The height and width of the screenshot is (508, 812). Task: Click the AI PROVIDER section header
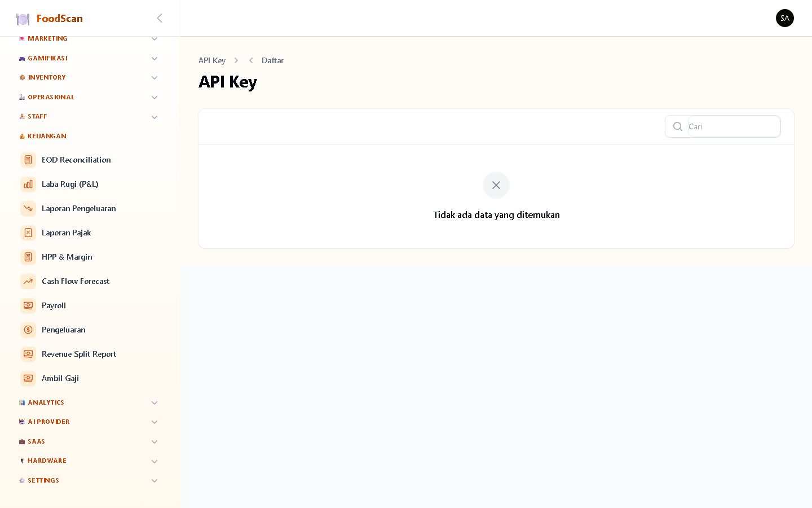coord(49,422)
